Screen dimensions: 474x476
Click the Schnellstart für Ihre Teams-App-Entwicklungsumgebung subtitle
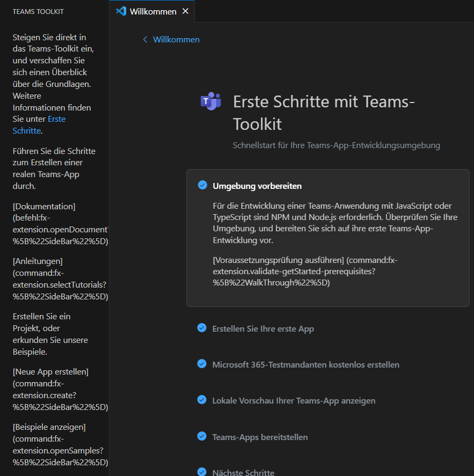(337, 145)
